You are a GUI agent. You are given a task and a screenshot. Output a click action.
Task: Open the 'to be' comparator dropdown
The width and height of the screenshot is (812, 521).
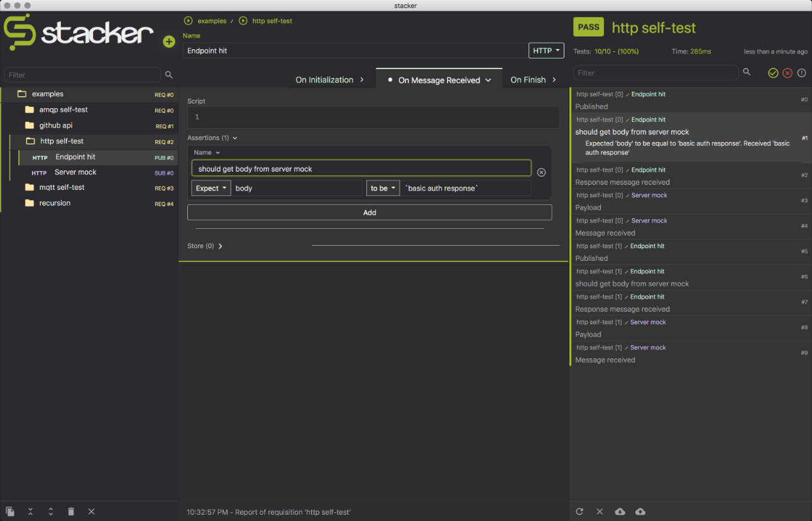click(x=383, y=188)
